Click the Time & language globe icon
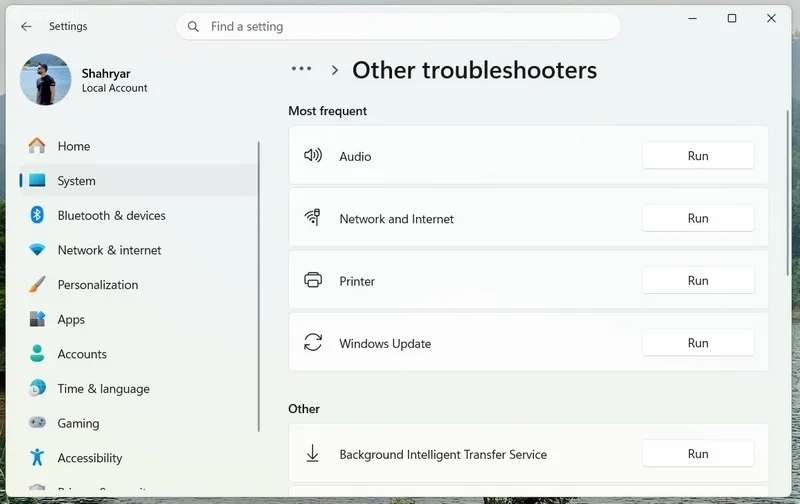This screenshot has width=800, height=504. (x=37, y=388)
